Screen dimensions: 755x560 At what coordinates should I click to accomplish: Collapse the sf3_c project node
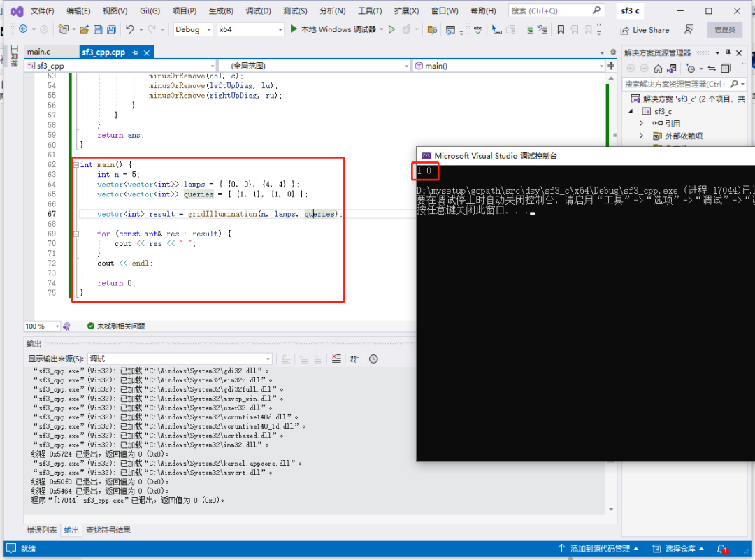tap(631, 111)
